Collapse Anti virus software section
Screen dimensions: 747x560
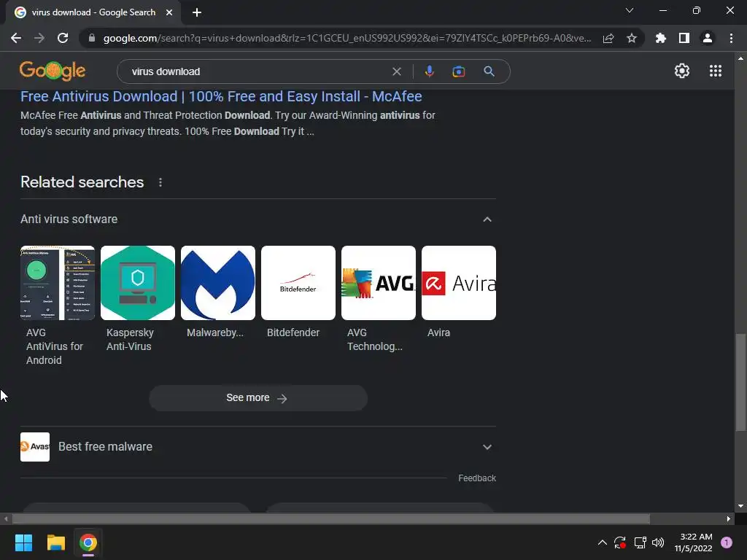click(487, 219)
